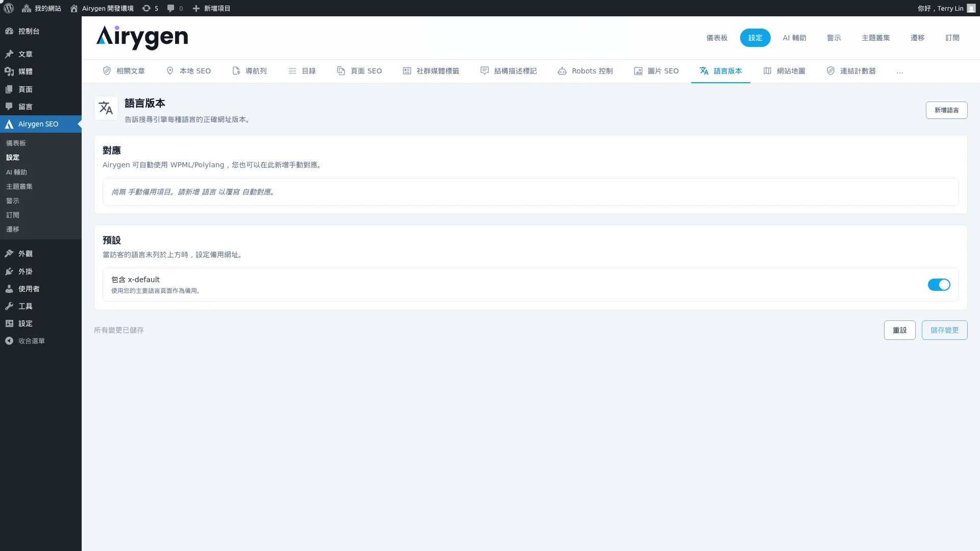The height and width of the screenshot is (551, 980).
Task: Click 新增語言 button
Action: click(947, 110)
